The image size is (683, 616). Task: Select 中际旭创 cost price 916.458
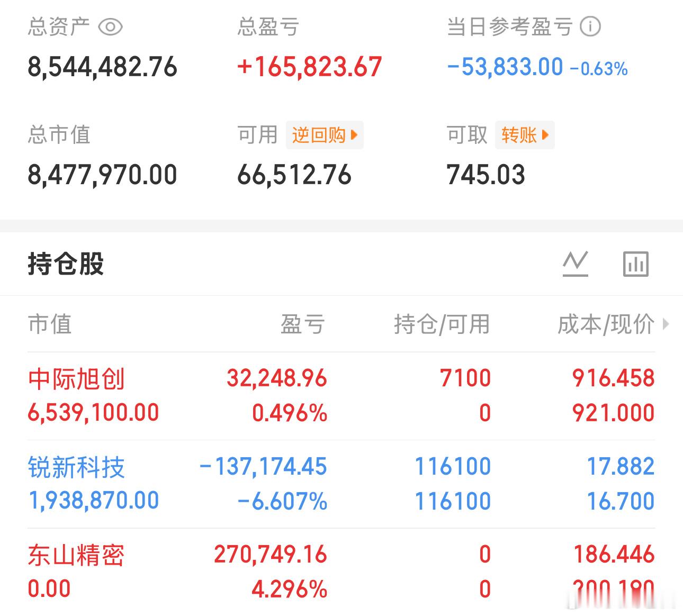click(x=614, y=378)
